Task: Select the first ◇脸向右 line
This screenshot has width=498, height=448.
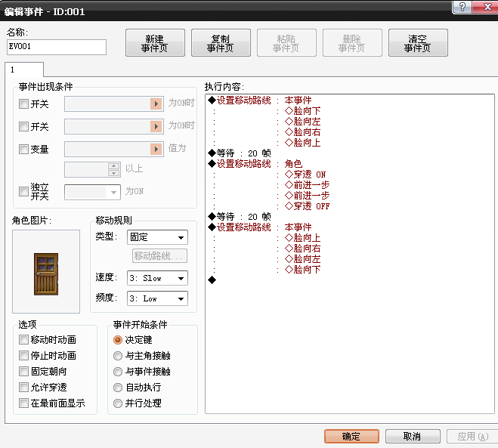Action: (x=302, y=132)
